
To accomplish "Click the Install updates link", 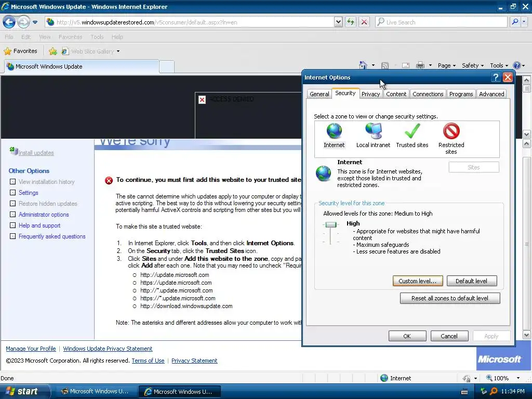I will (36, 153).
